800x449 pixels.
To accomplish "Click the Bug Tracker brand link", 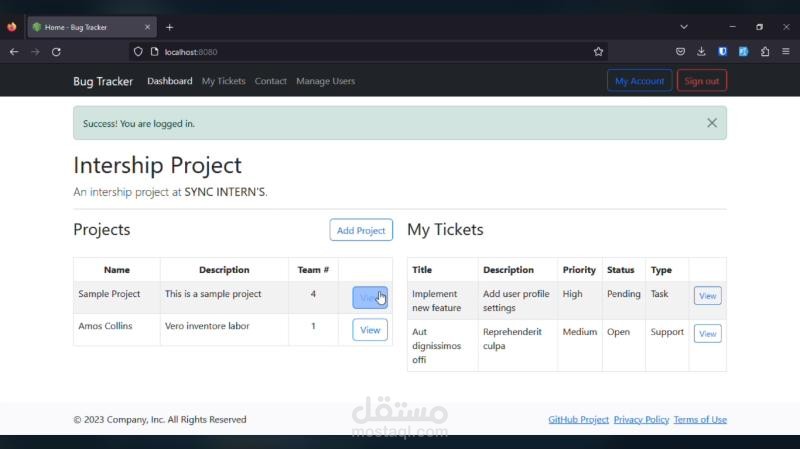I will [x=103, y=81].
